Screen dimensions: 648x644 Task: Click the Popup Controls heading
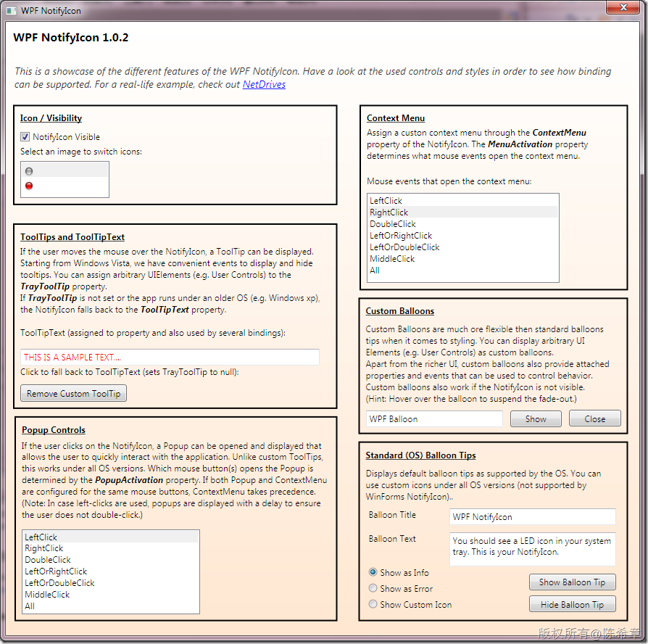click(x=54, y=430)
